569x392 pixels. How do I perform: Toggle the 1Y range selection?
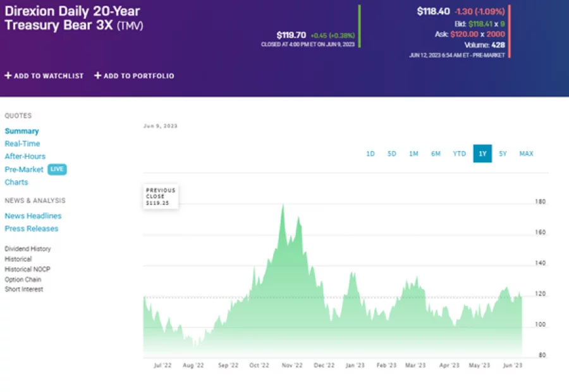coord(482,154)
